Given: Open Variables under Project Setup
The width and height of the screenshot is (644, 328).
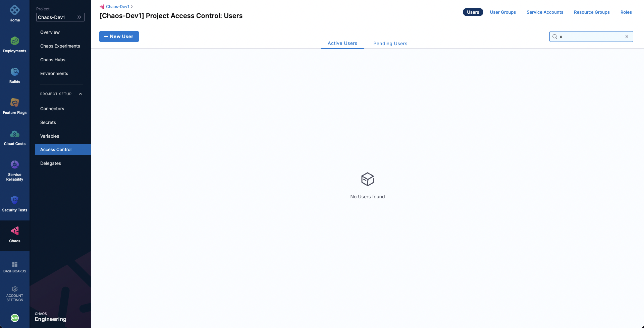Looking at the screenshot, I should (50, 136).
